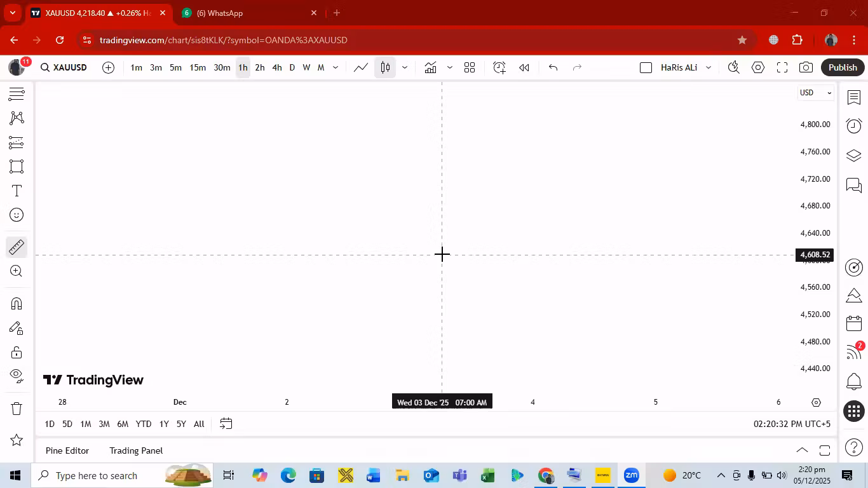Open favorites star in left toolbar
The height and width of the screenshot is (488, 868).
click(x=17, y=440)
